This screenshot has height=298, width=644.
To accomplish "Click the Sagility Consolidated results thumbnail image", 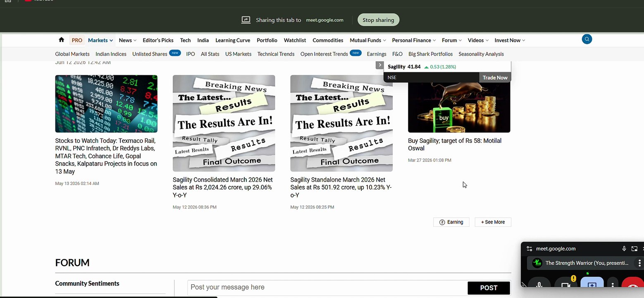I will pyautogui.click(x=224, y=123).
